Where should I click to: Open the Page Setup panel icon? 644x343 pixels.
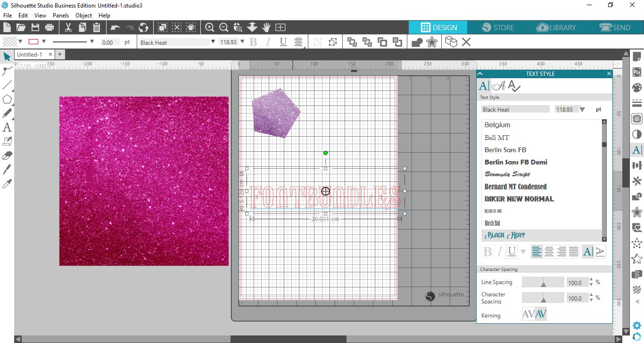point(637,57)
